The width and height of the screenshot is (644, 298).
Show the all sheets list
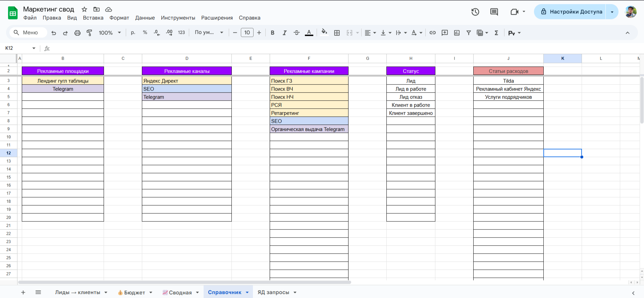(x=38, y=293)
